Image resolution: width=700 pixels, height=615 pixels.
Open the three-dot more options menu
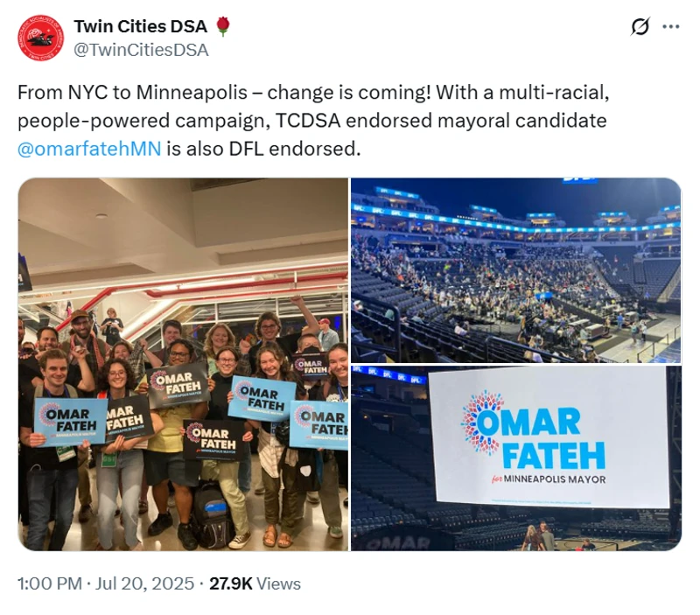[x=671, y=27]
